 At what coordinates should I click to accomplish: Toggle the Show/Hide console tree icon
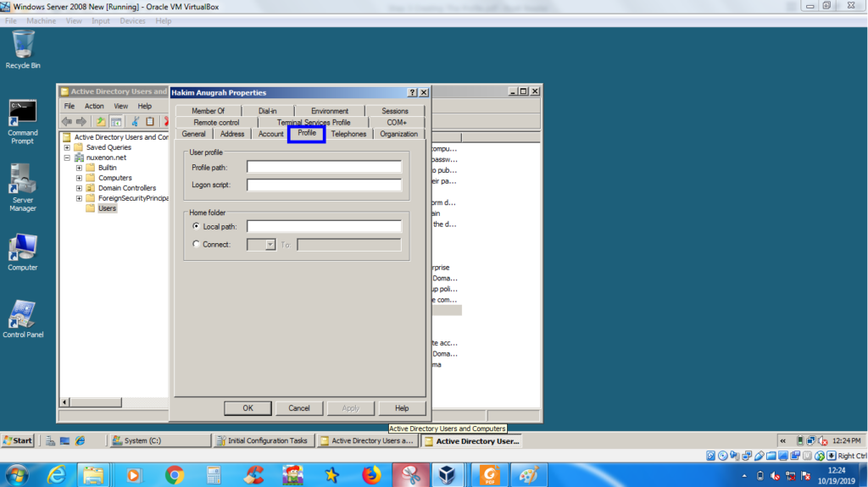[x=115, y=121]
